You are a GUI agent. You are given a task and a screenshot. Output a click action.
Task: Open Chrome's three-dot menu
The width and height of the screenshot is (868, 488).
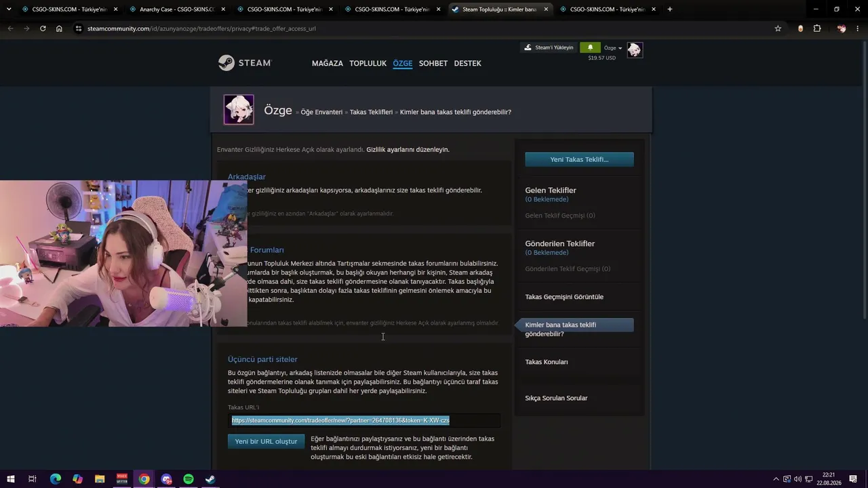[x=857, y=28]
